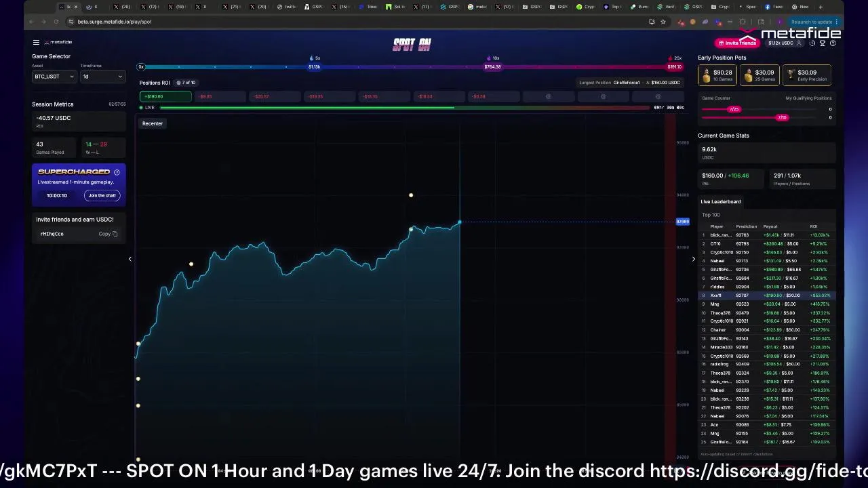Collapse the right panel arrow
This screenshot has width=868, height=488.
tap(693, 259)
